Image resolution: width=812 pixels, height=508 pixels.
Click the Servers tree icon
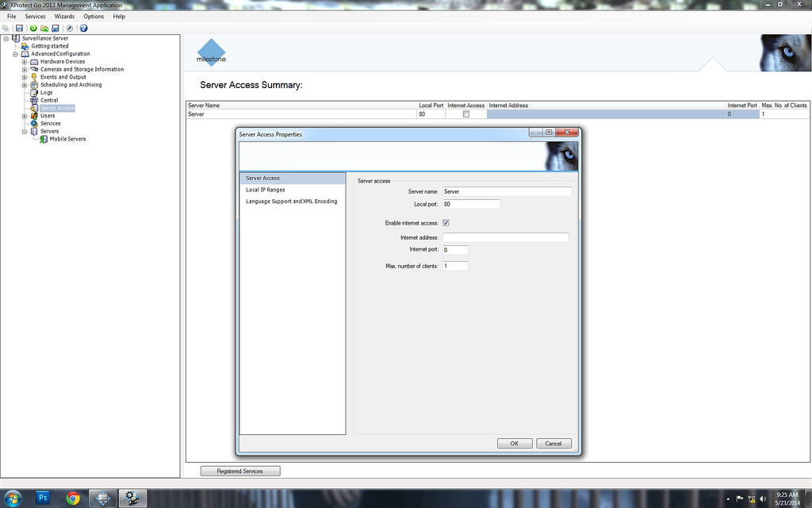tap(34, 132)
